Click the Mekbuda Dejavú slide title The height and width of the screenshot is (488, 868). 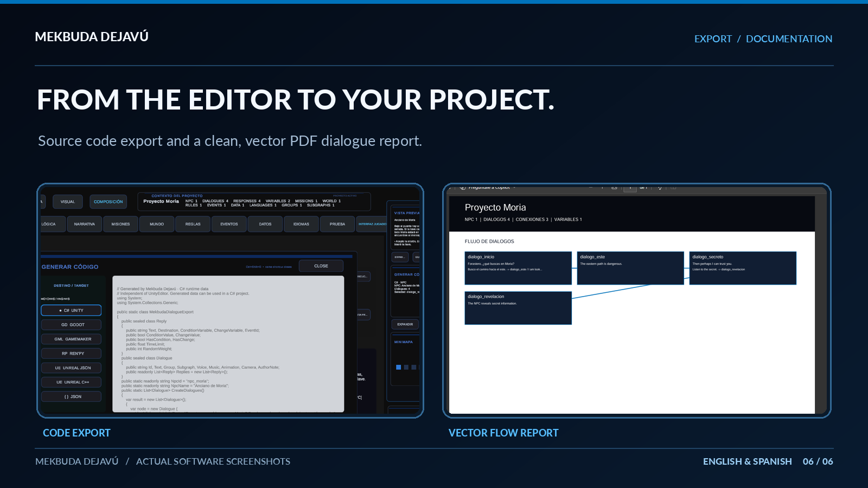[x=92, y=36]
